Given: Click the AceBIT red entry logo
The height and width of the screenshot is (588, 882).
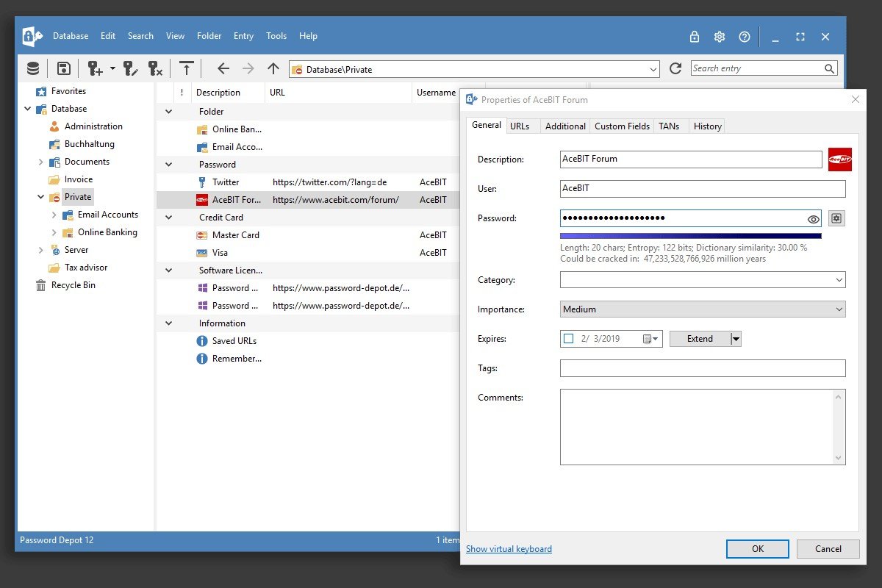Looking at the screenshot, I should [x=840, y=159].
